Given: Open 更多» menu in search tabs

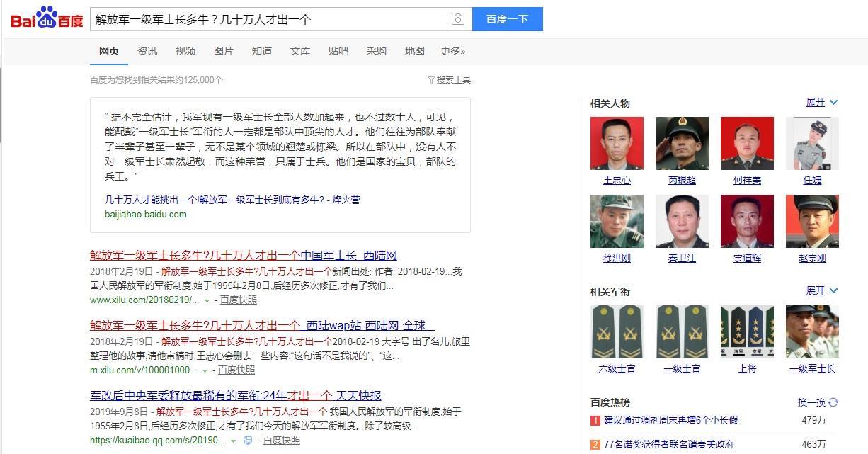Looking at the screenshot, I should pyautogui.click(x=452, y=51).
